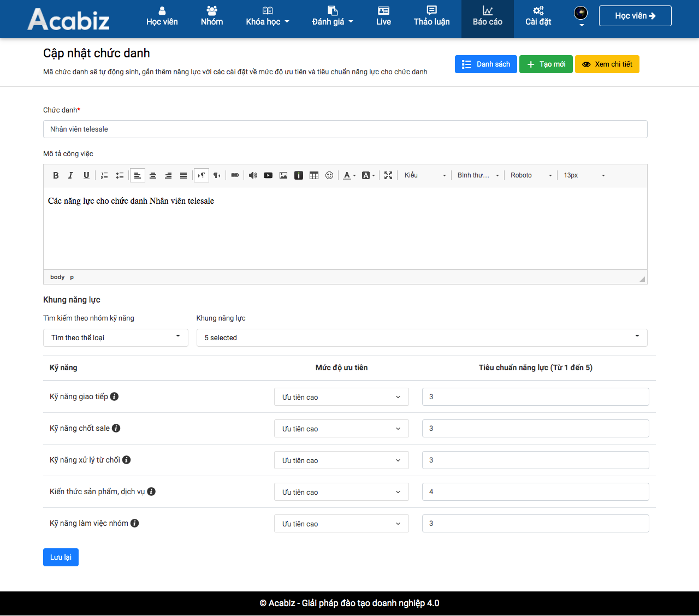Expand the Đánh giá menu
The width and height of the screenshot is (699, 616).
pyautogui.click(x=333, y=16)
